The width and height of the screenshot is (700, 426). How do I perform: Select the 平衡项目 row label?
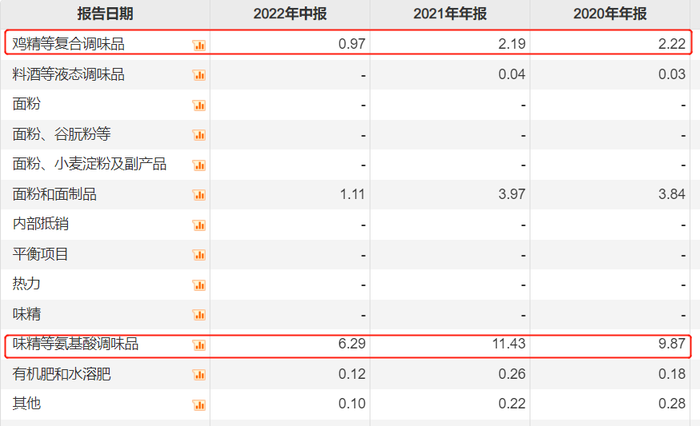[40, 254]
